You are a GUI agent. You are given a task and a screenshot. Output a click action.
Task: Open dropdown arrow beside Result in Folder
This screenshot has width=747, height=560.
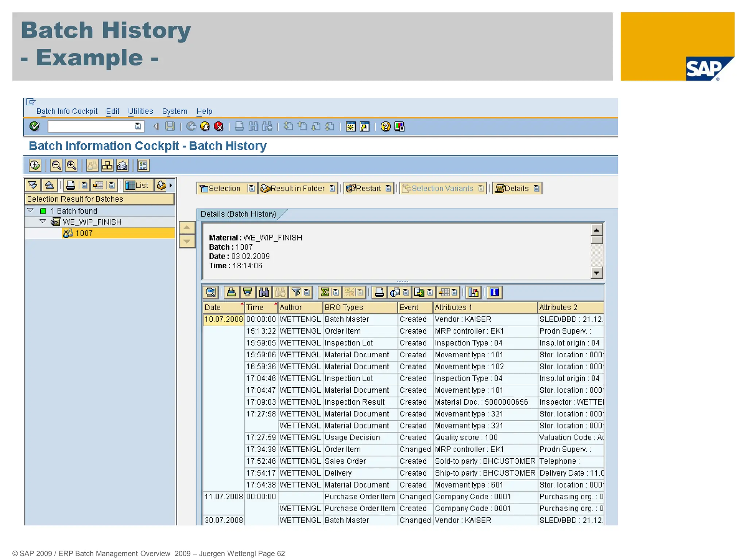(x=332, y=188)
